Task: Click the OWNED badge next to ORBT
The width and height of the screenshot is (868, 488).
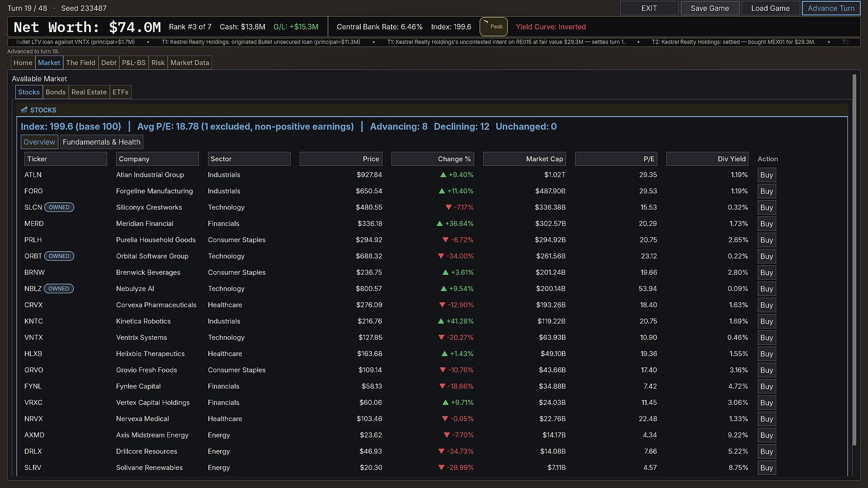Action: (x=59, y=256)
